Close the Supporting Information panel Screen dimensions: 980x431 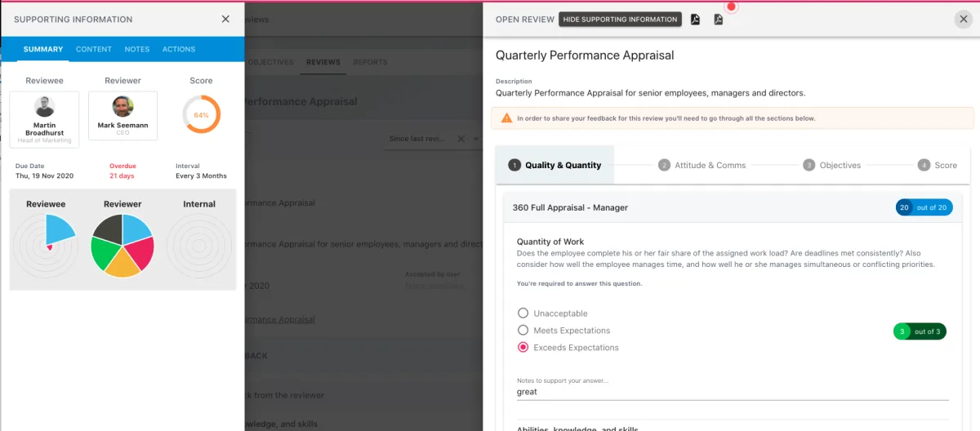[x=225, y=19]
